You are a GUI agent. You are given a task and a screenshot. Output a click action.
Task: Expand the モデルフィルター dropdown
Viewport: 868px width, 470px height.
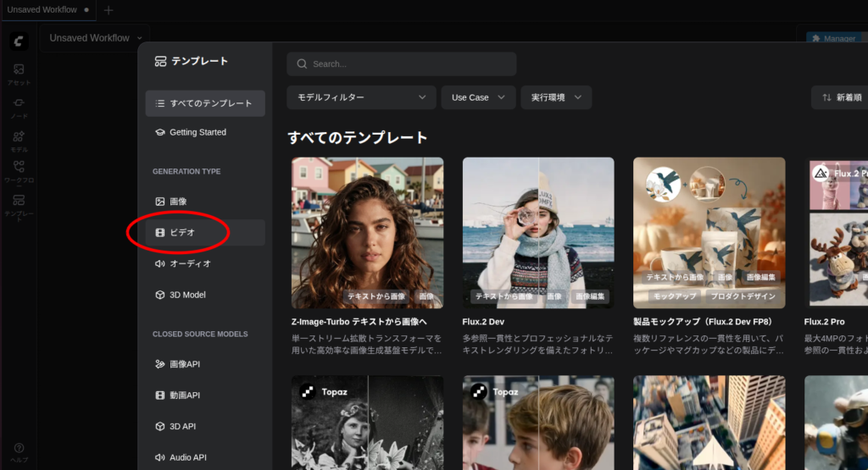[x=361, y=97]
